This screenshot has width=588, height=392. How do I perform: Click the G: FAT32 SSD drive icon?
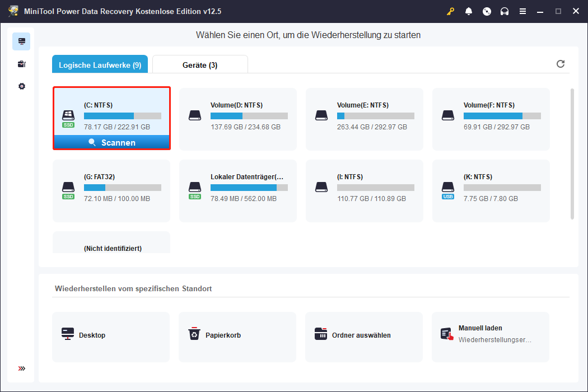click(x=68, y=190)
